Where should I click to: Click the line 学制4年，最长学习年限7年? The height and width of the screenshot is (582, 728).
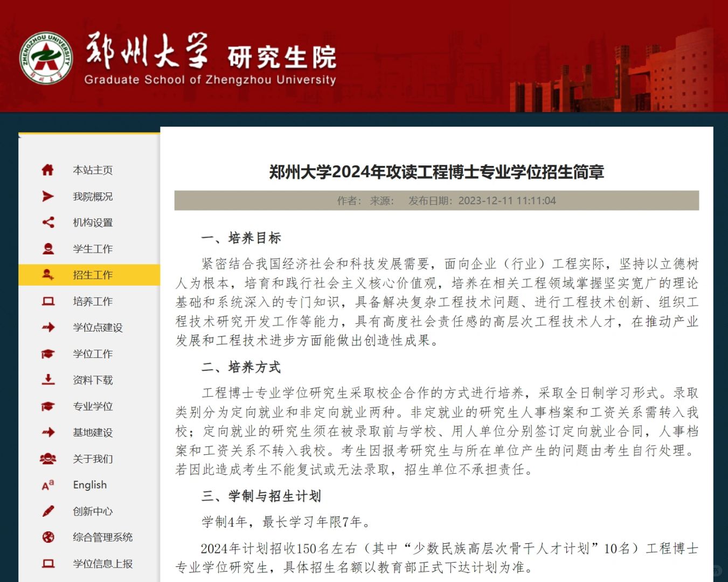[x=286, y=522]
